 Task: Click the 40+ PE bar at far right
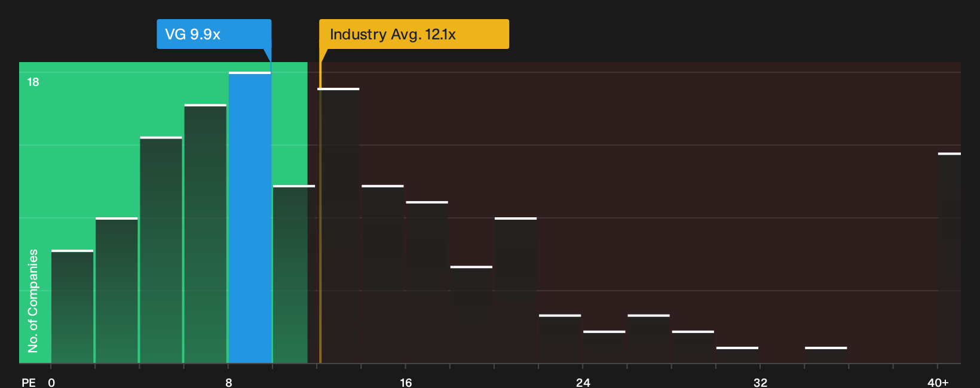point(950,258)
